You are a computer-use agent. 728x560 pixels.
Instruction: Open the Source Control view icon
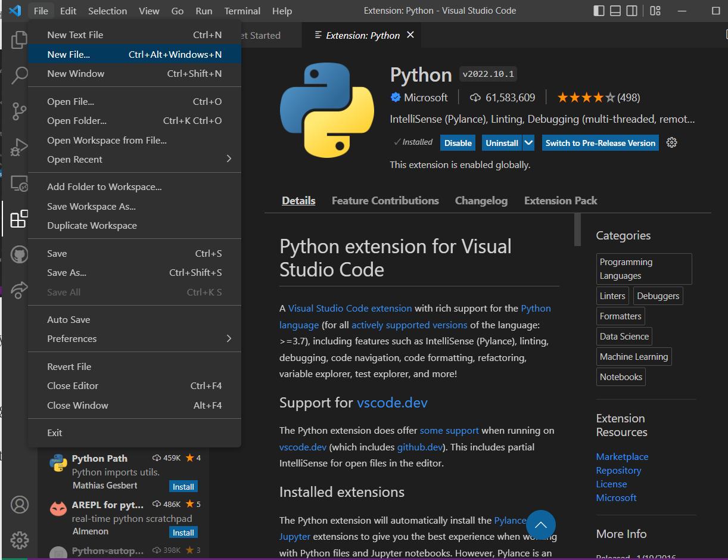(x=20, y=111)
